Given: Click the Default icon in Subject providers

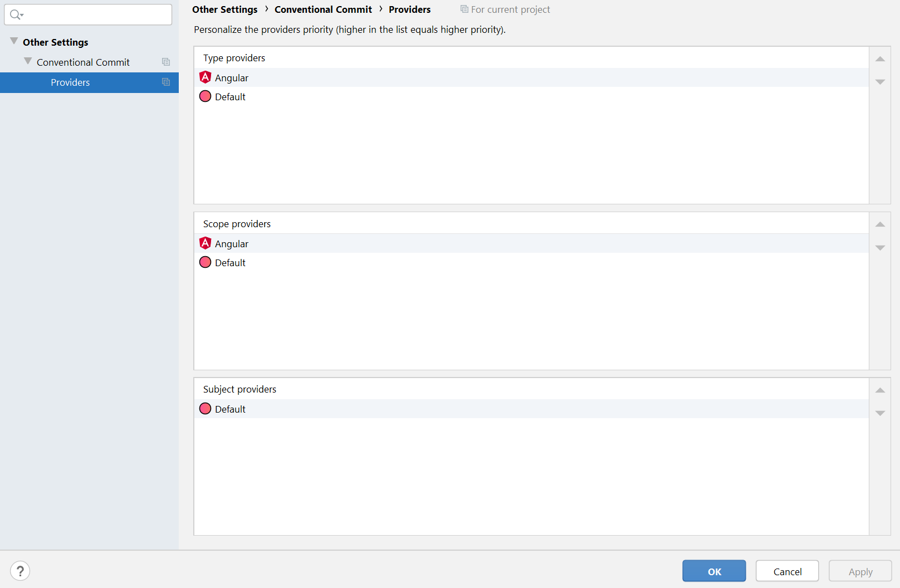Looking at the screenshot, I should (205, 409).
